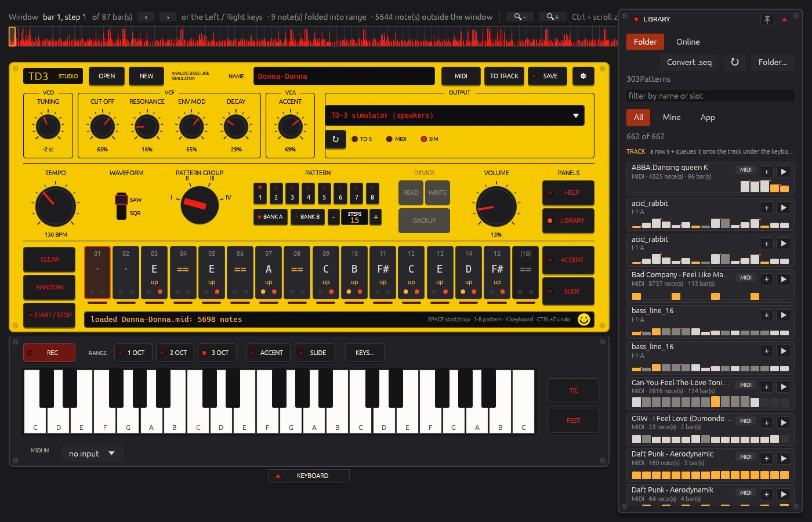Select the 2 OCT keyboard range
The image size is (812, 522).
coord(175,353)
